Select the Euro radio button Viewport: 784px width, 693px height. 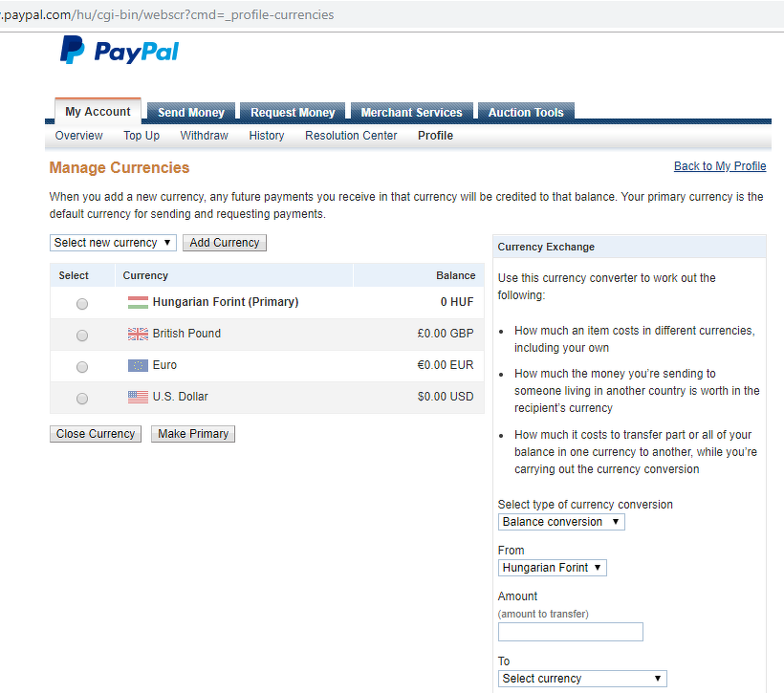coord(82,367)
